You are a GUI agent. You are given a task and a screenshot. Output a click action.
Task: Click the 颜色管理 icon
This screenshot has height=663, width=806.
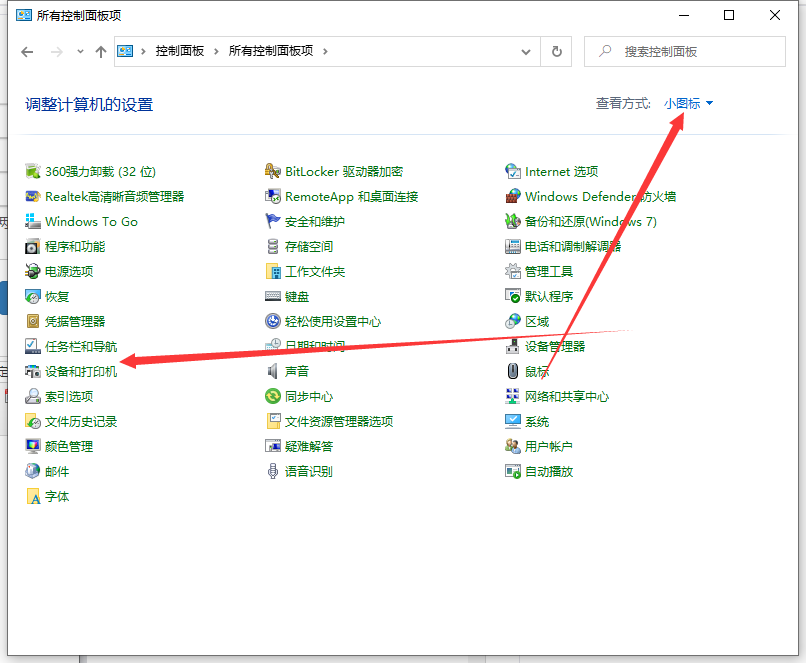(32, 447)
